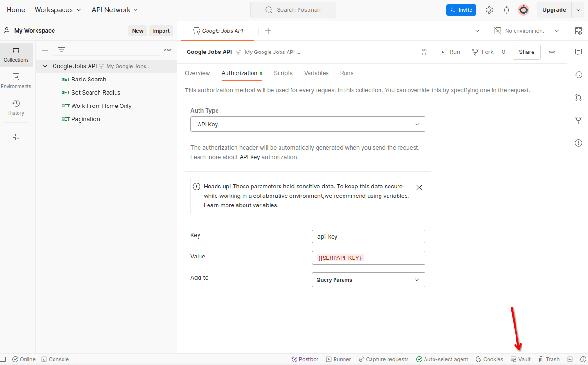Open the Upgrade dropdown arrow

578,10
